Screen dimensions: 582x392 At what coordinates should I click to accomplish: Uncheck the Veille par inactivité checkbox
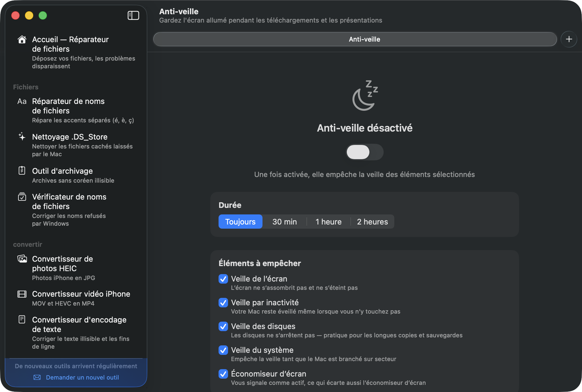point(223,303)
